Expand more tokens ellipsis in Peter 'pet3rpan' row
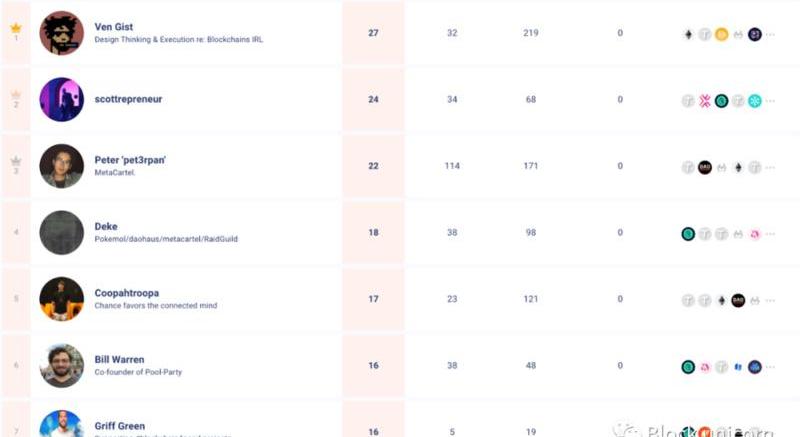The image size is (800, 437). tap(771, 167)
